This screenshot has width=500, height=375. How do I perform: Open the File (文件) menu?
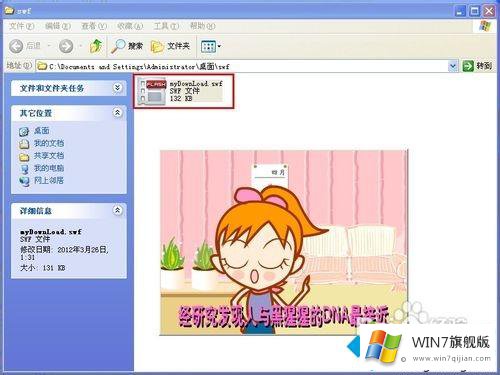pos(21,26)
